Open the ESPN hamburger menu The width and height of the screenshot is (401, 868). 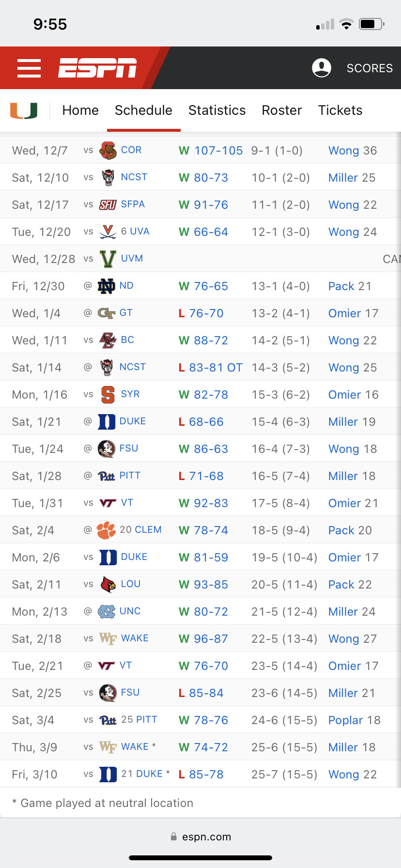(x=29, y=68)
